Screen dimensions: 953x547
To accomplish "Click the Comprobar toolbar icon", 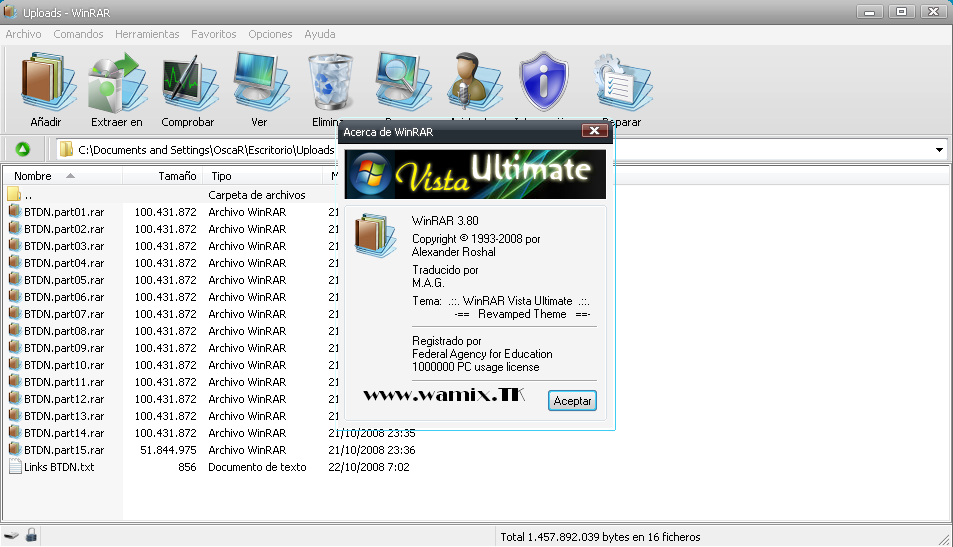I will pos(190,83).
